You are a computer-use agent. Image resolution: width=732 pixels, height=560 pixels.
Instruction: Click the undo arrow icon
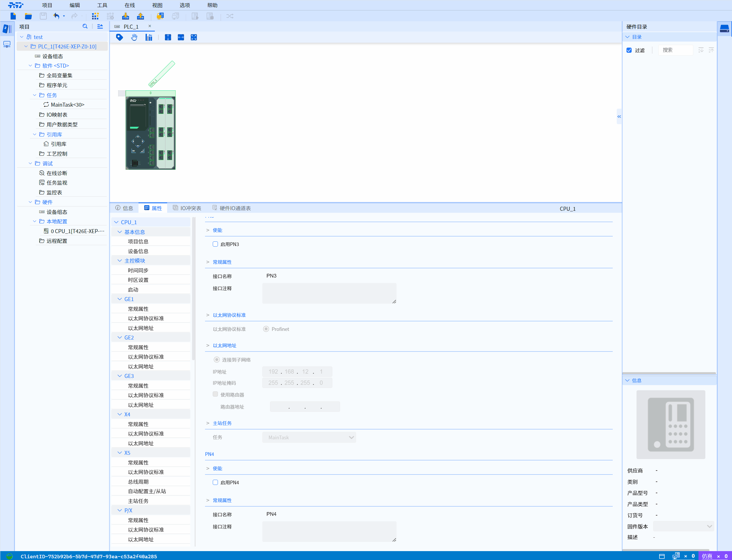pos(56,16)
